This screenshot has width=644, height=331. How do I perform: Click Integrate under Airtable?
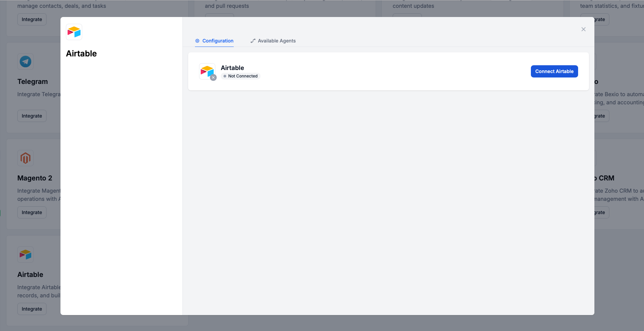[x=32, y=309]
